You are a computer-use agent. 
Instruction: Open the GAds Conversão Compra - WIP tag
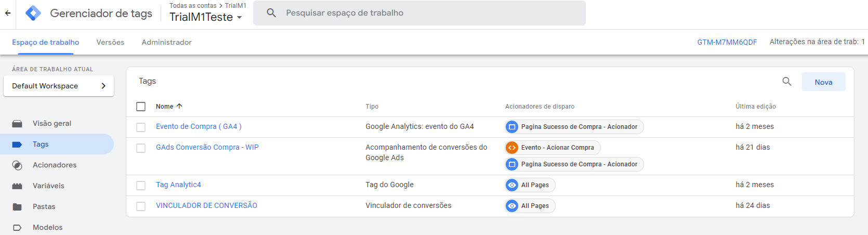pos(207,147)
